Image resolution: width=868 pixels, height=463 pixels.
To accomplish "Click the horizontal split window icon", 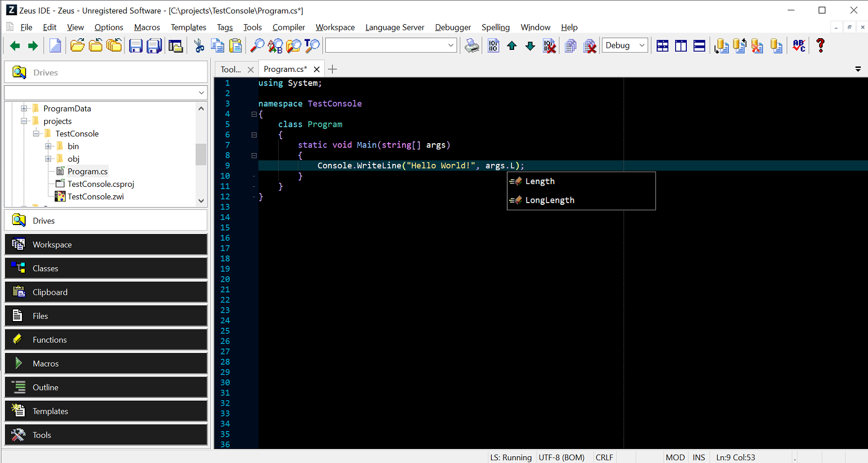I will (x=699, y=46).
